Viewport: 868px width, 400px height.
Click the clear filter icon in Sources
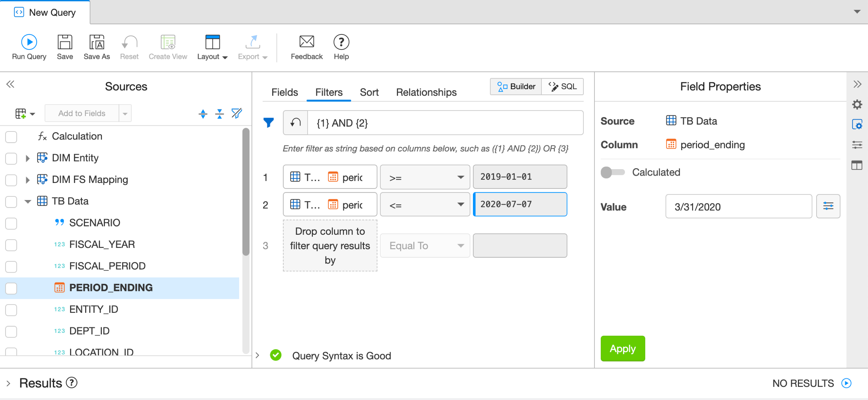[237, 113]
